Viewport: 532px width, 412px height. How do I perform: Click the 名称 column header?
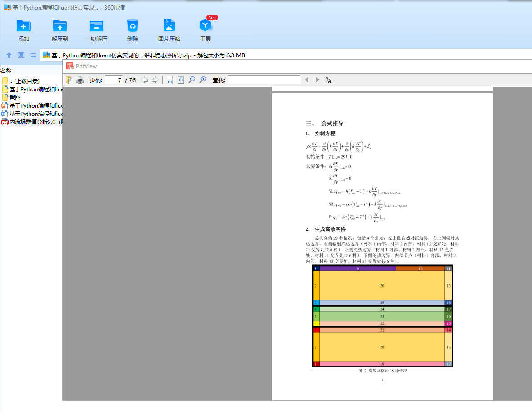tap(6, 70)
